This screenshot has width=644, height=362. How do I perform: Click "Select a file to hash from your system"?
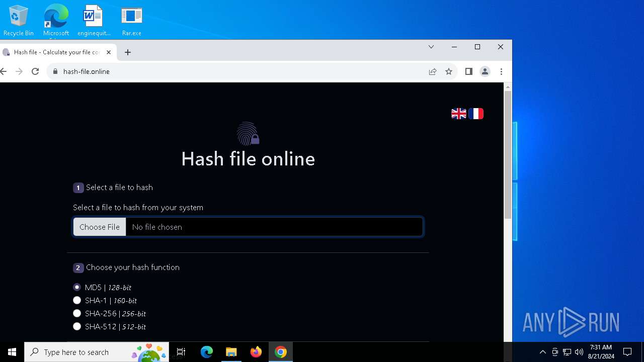point(138,208)
